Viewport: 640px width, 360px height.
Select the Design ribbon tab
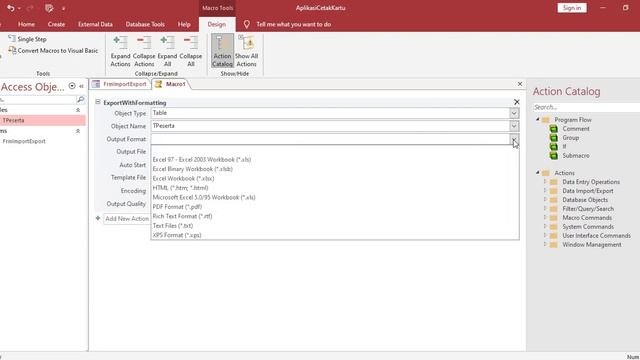click(x=217, y=24)
